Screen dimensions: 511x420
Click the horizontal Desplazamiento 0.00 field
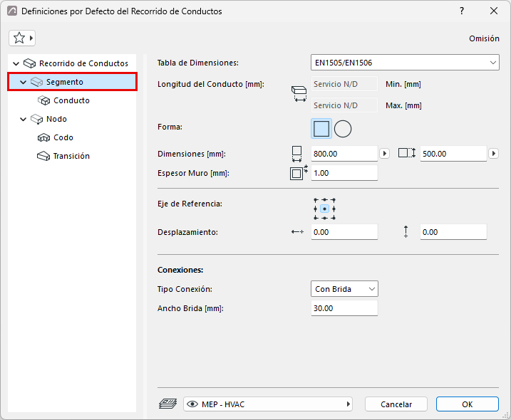click(344, 232)
